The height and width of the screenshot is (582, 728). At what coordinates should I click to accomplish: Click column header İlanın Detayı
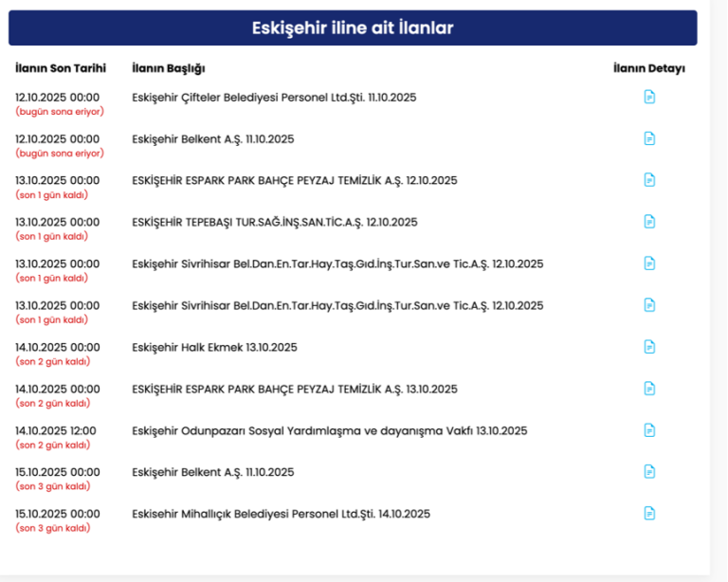click(649, 68)
